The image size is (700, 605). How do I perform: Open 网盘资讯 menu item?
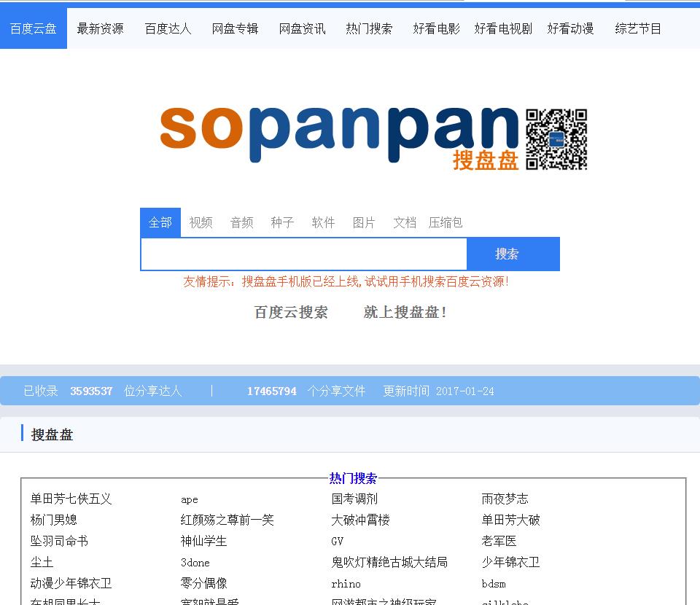click(302, 28)
